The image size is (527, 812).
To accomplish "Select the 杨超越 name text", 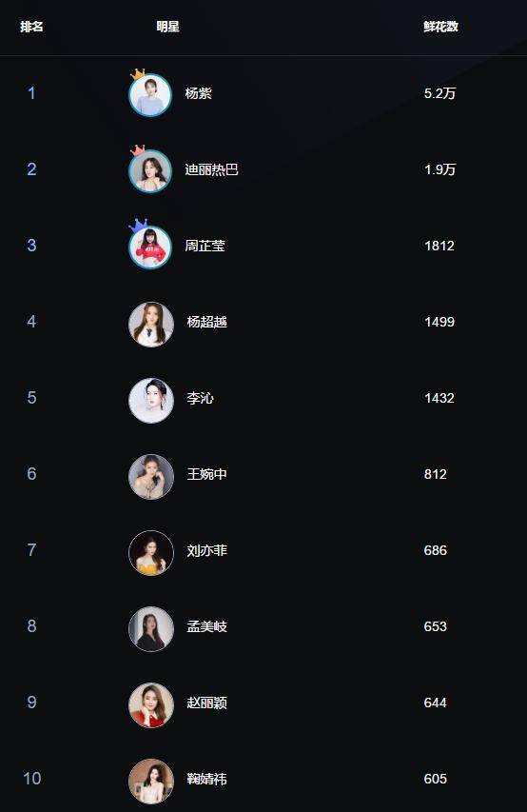I will (x=207, y=322).
